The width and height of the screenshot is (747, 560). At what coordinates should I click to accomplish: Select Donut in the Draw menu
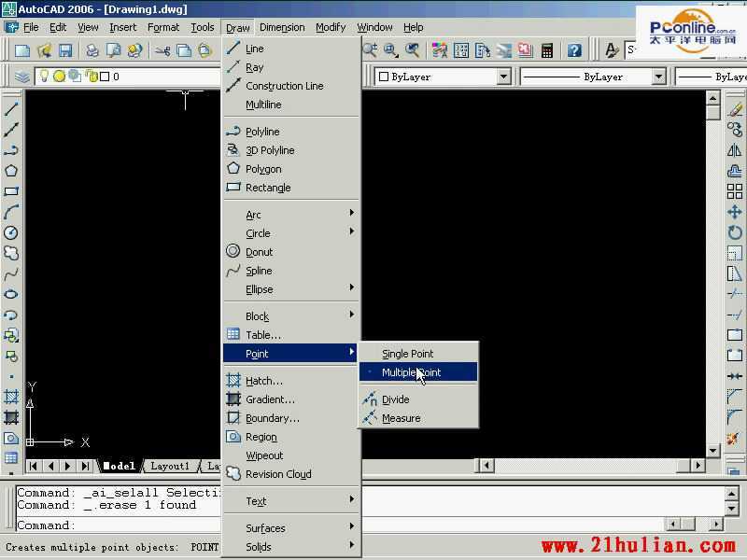click(x=290, y=252)
